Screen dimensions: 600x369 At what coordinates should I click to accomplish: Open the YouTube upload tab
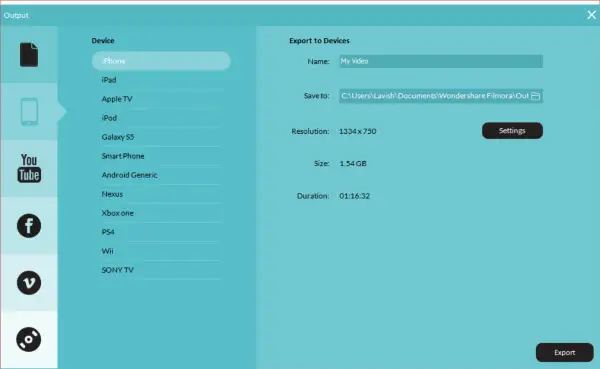click(29, 168)
